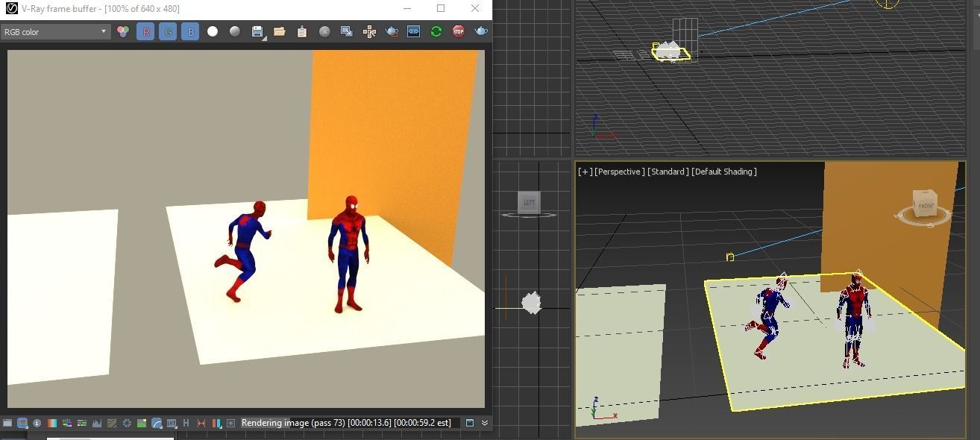This screenshot has width=980, height=440.
Task: Enable monochromatic mode grey sphere
Action: pos(235,31)
